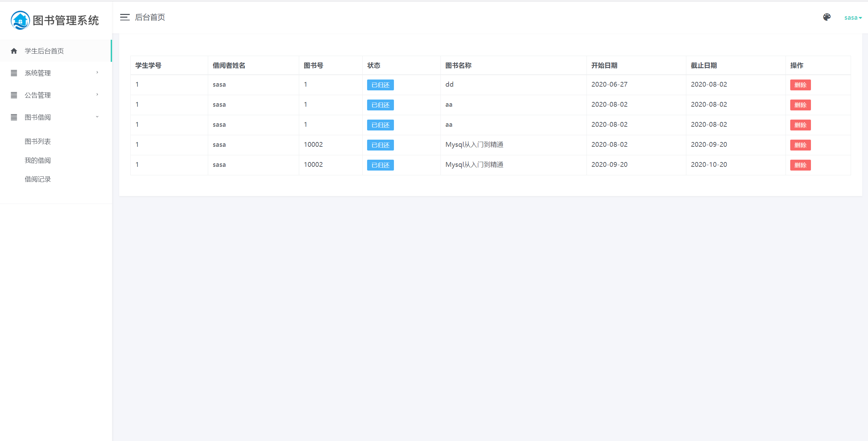868x441 pixels.
Task: Delete the record ending 2020-09-20
Action: [800, 145]
